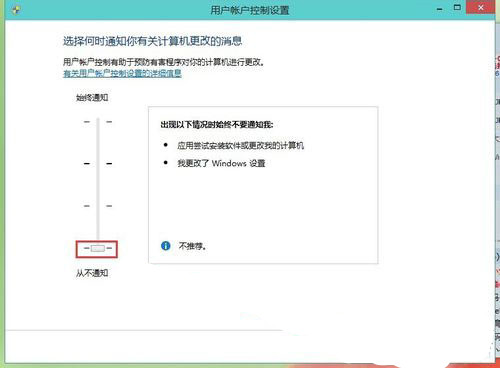The height and width of the screenshot is (368, 500).
Task: Click bullet text 我更改了 Windows 设置
Action: point(221,163)
